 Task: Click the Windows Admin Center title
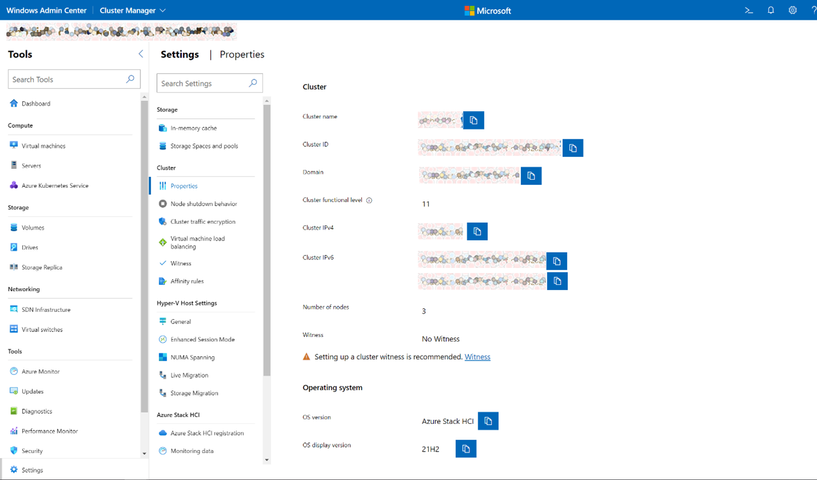[46, 10]
